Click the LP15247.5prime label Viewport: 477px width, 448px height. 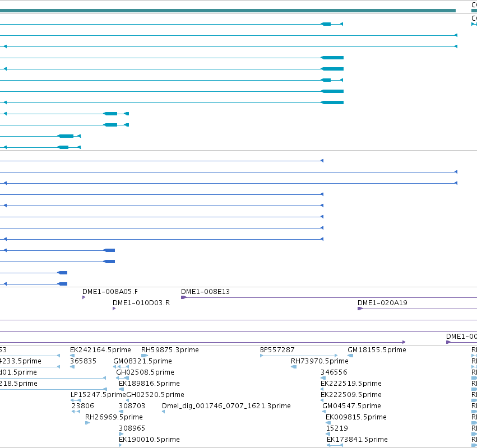[x=98, y=395]
